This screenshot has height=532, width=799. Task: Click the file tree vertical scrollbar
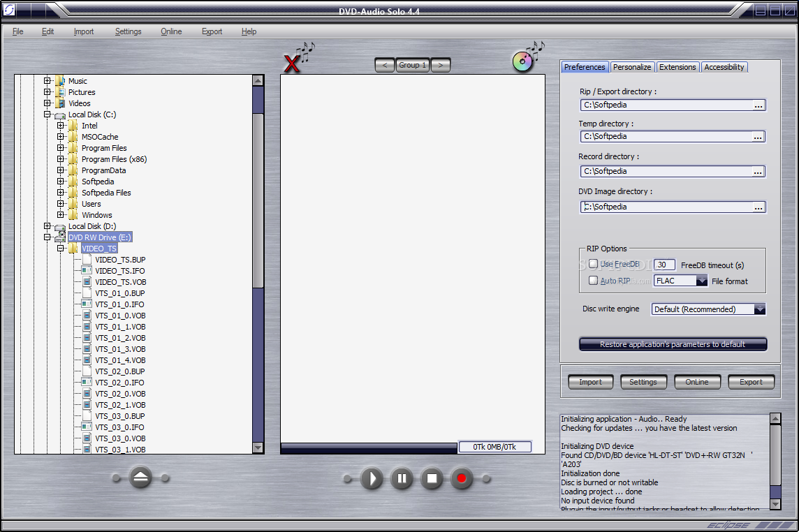258,264
